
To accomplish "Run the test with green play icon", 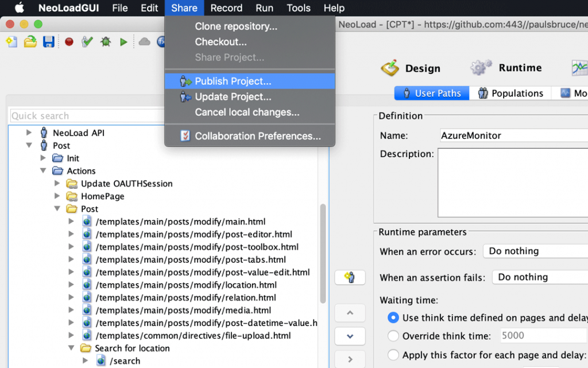I will click(x=123, y=42).
